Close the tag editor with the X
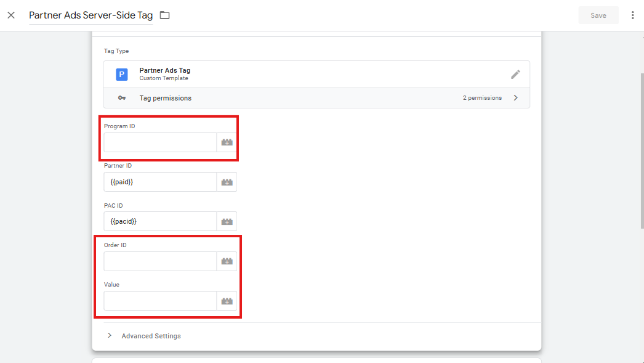The image size is (644, 363). tap(11, 15)
